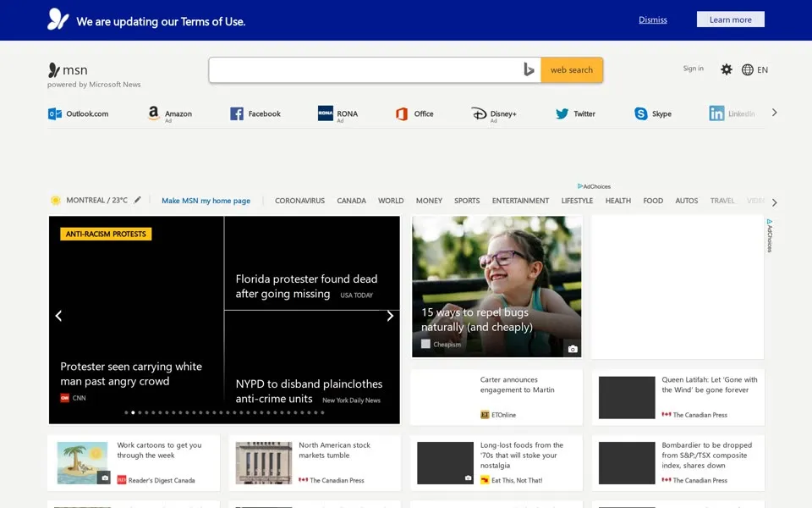Click Make MSN my home page
The width and height of the screenshot is (812, 508).
point(206,201)
